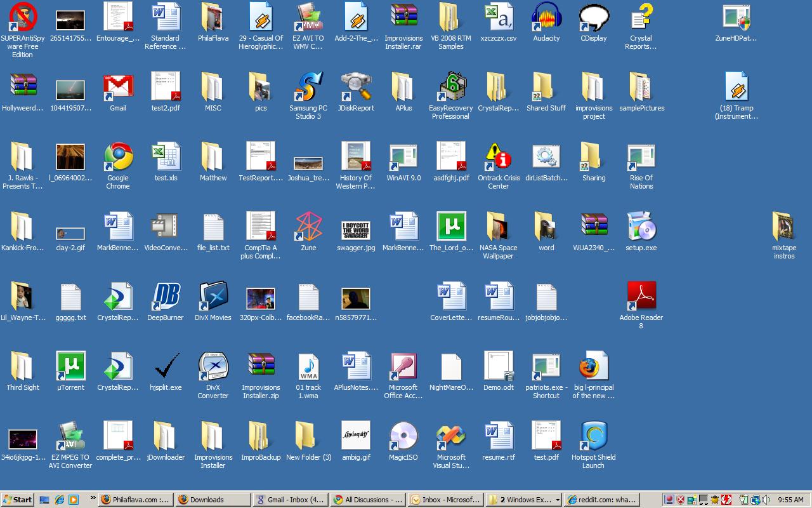Select the µTorrent desktop shortcut
Image resolution: width=812 pixels, height=508 pixels.
70,366
